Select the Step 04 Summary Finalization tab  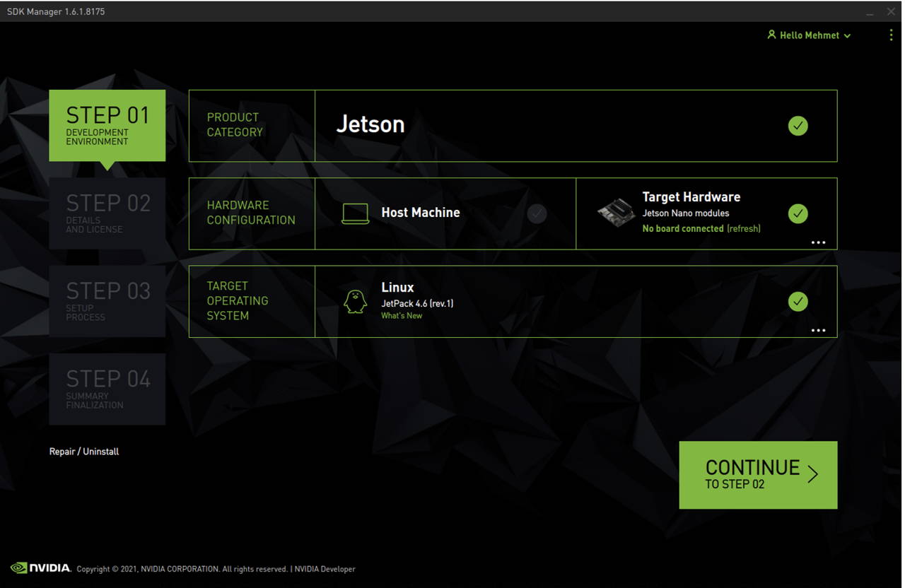[107, 389]
